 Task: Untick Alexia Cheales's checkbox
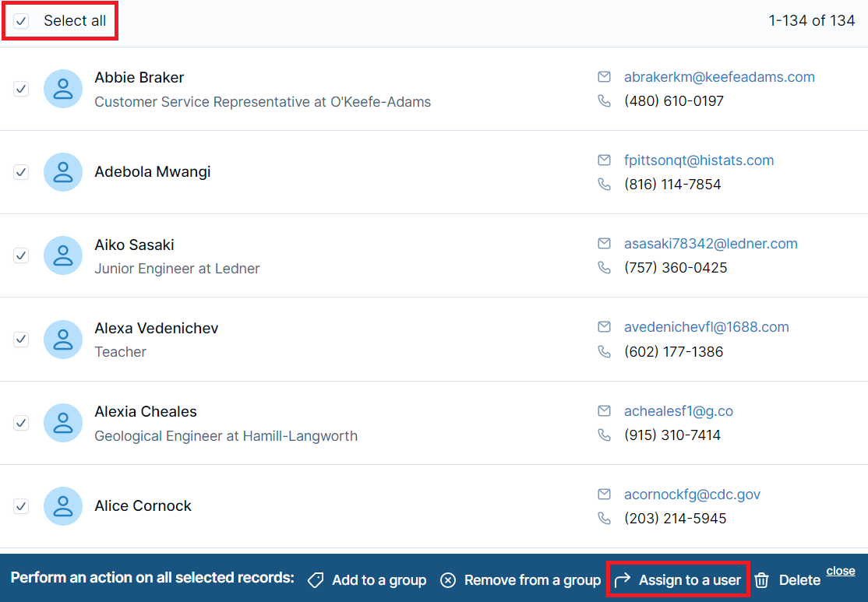[x=21, y=423]
